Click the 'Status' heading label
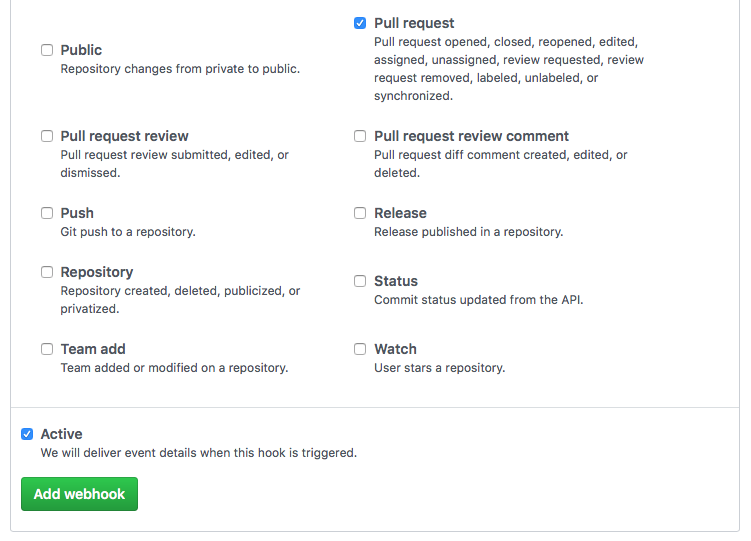The image size is (751, 541). click(396, 281)
